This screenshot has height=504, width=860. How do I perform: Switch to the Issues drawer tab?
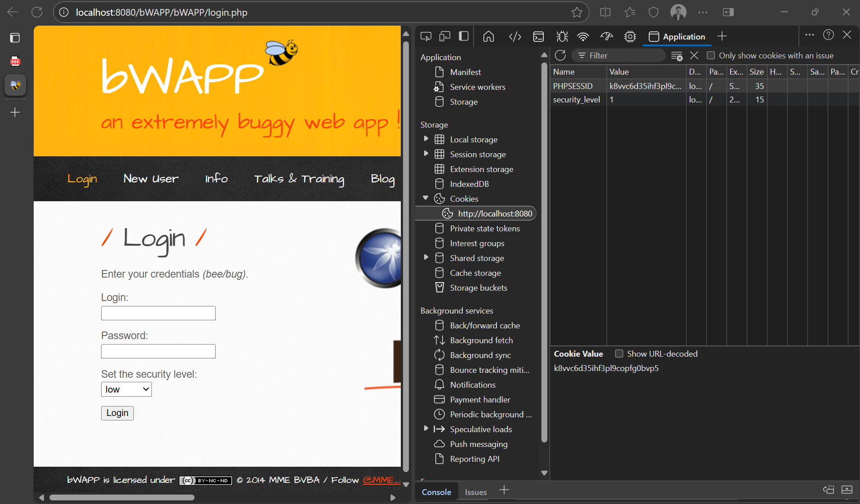tap(475, 492)
